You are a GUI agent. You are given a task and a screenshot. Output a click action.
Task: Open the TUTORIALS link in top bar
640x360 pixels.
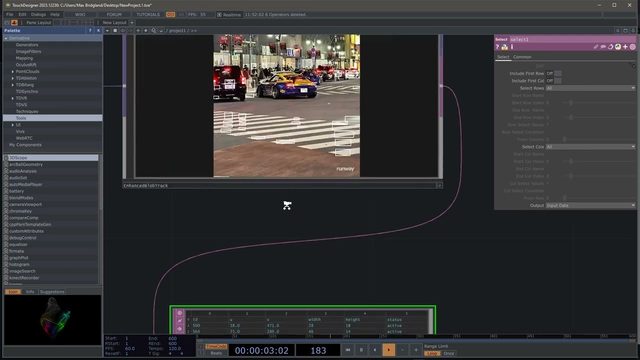click(148, 14)
